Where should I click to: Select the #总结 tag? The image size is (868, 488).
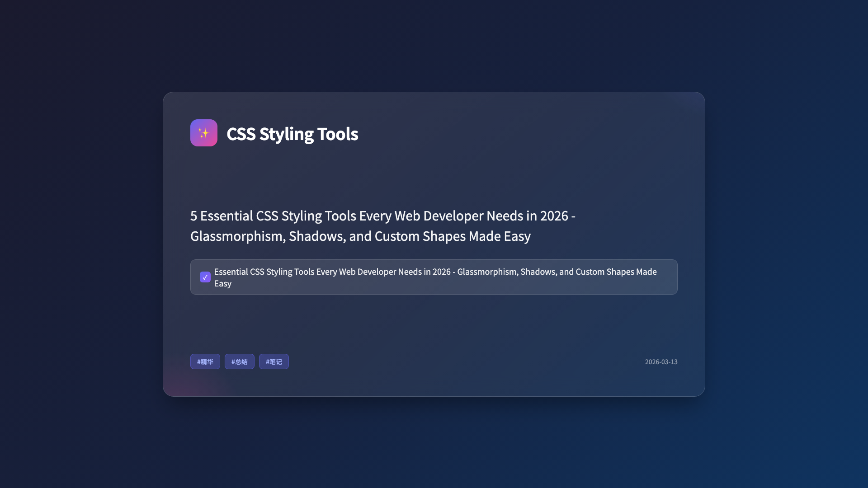(239, 361)
